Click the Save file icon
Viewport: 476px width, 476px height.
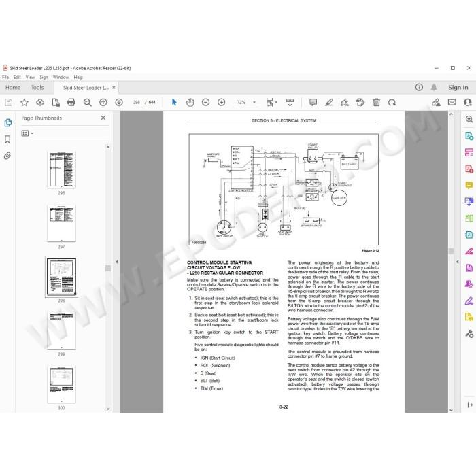[8, 102]
